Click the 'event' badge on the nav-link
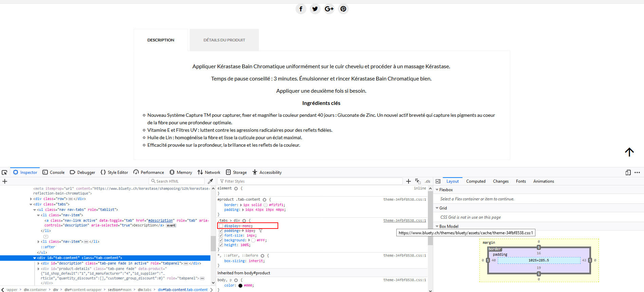 171,225
